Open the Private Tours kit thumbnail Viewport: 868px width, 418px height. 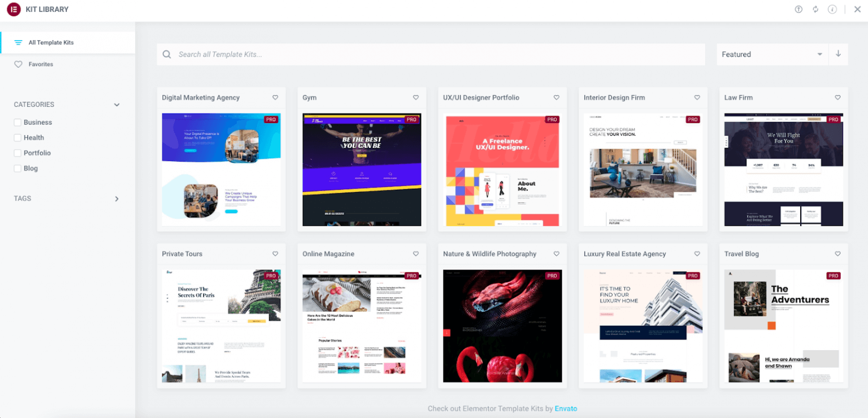coord(221,326)
